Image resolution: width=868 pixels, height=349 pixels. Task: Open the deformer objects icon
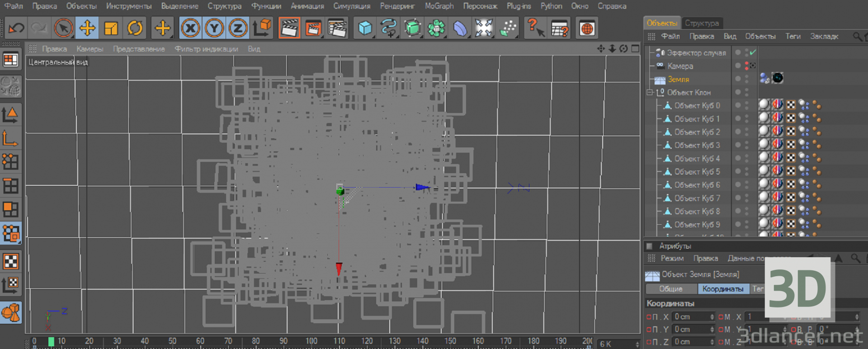coord(460,28)
